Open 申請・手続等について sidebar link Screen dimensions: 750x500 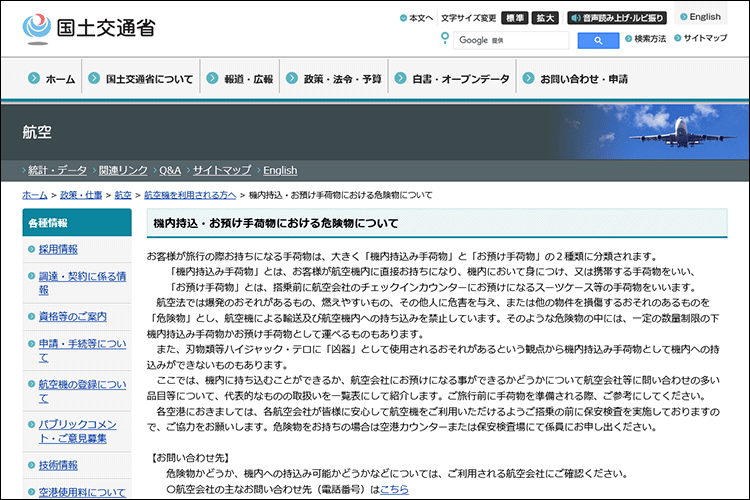click(82, 350)
